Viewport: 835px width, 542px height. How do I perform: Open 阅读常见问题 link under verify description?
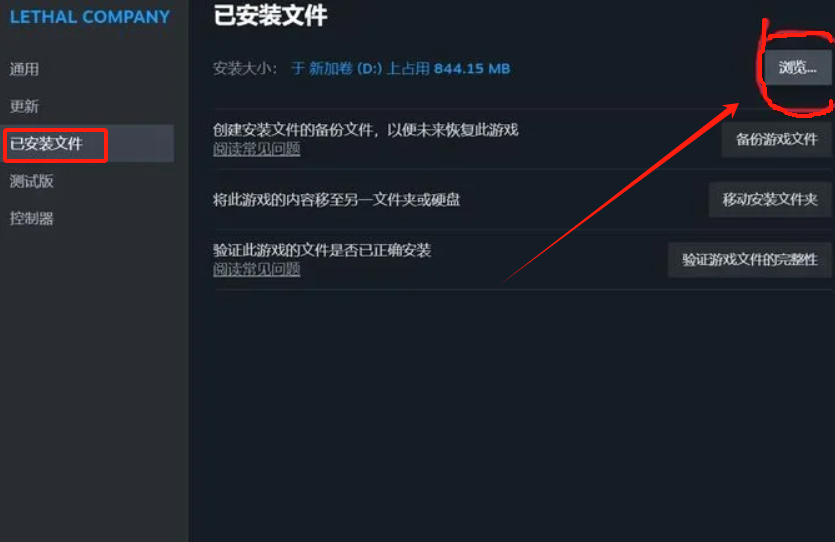point(257,269)
